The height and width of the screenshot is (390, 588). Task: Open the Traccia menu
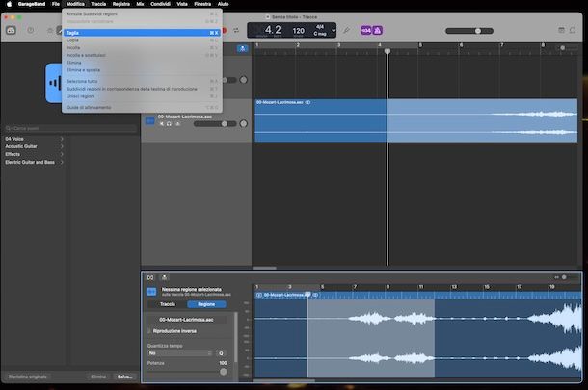(x=98, y=4)
